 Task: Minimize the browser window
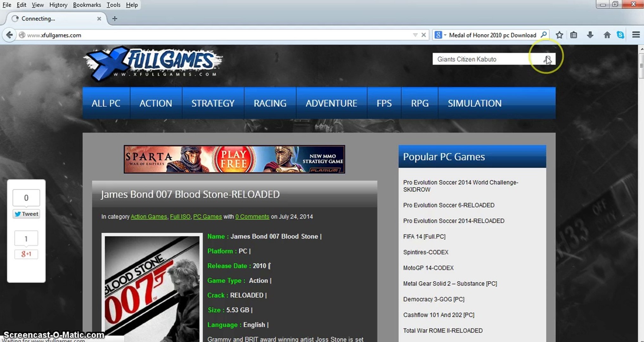point(603,4)
